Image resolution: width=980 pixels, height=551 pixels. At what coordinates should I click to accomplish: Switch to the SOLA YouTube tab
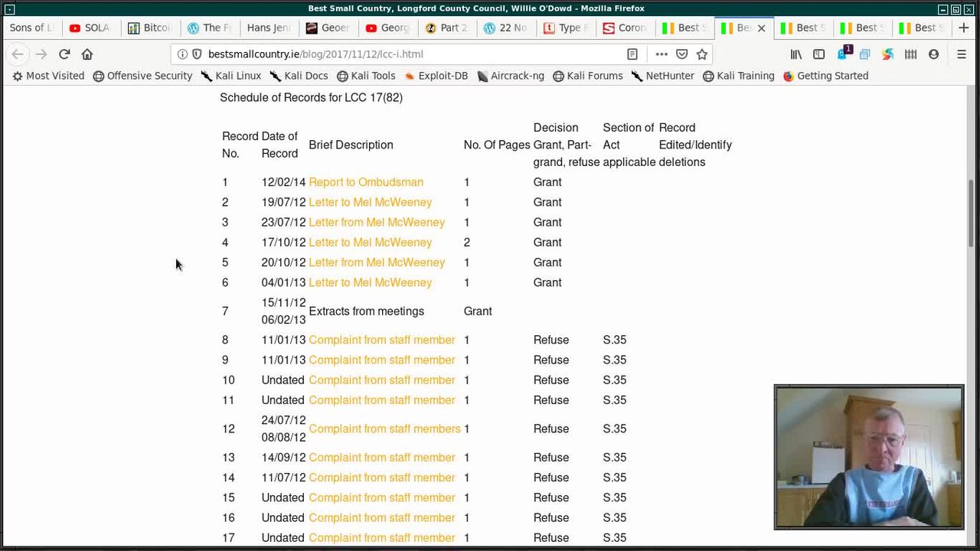pos(90,28)
